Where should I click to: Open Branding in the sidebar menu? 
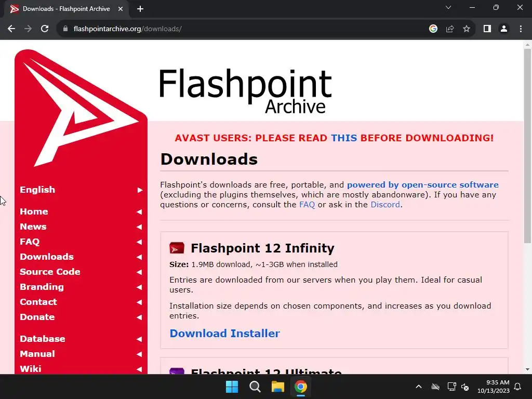(x=81, y=287)
